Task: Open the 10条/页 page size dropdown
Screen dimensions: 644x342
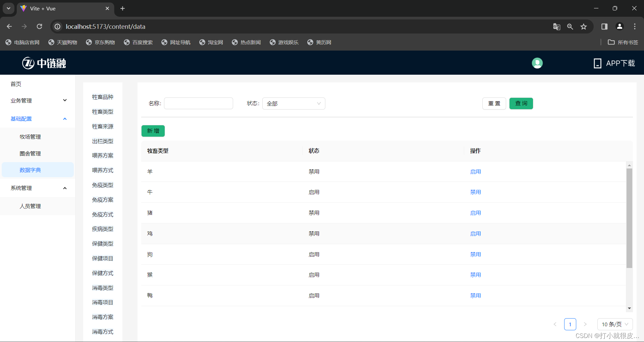Action: (x=615, y=324)
